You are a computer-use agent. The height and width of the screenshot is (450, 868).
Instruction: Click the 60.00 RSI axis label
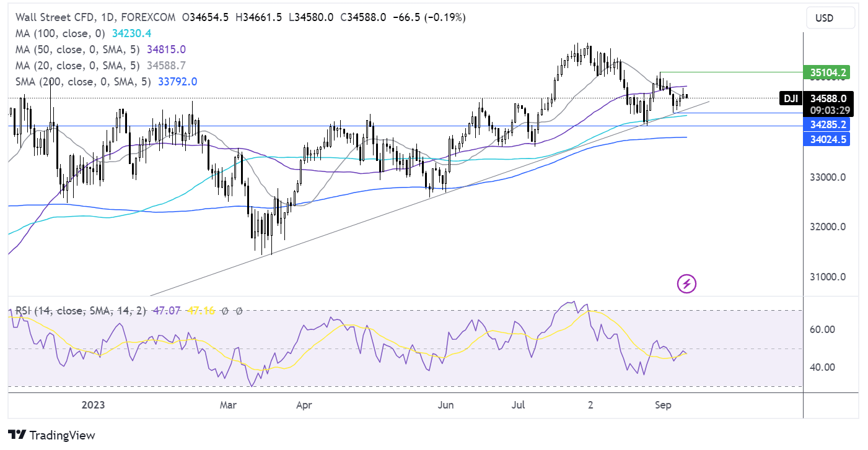tap(821, 330)
